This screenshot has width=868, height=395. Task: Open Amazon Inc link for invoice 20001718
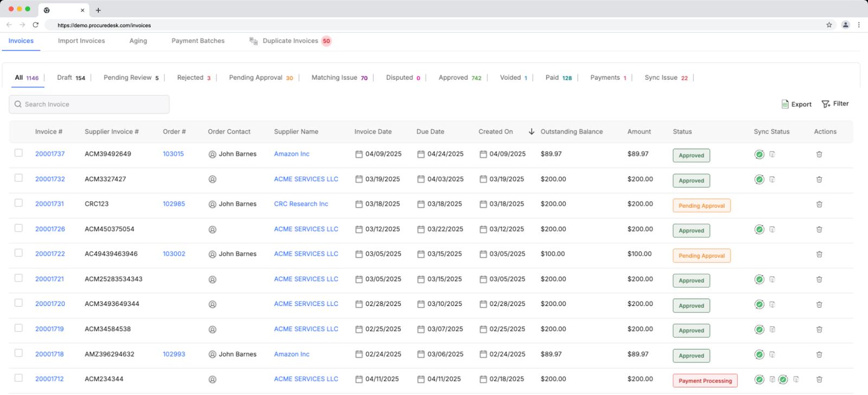pyautogui.click(x=292, y=354)
